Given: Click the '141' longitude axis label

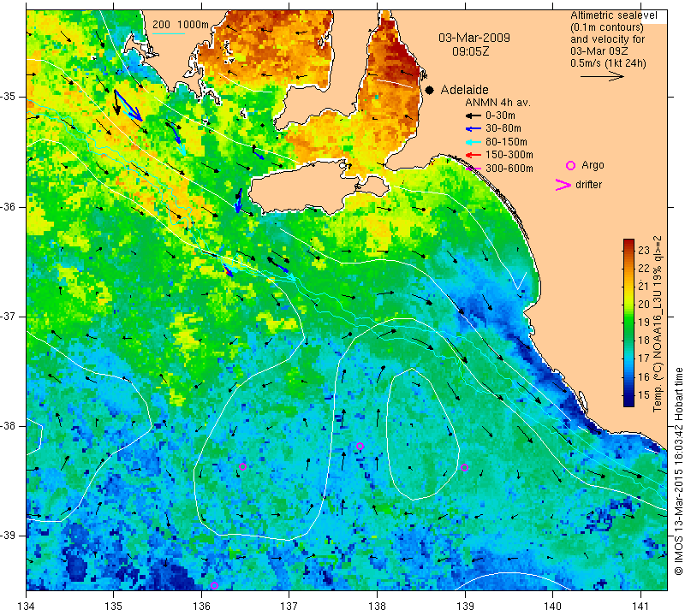Looking at the screenshot, I should [x=640, y=607].
